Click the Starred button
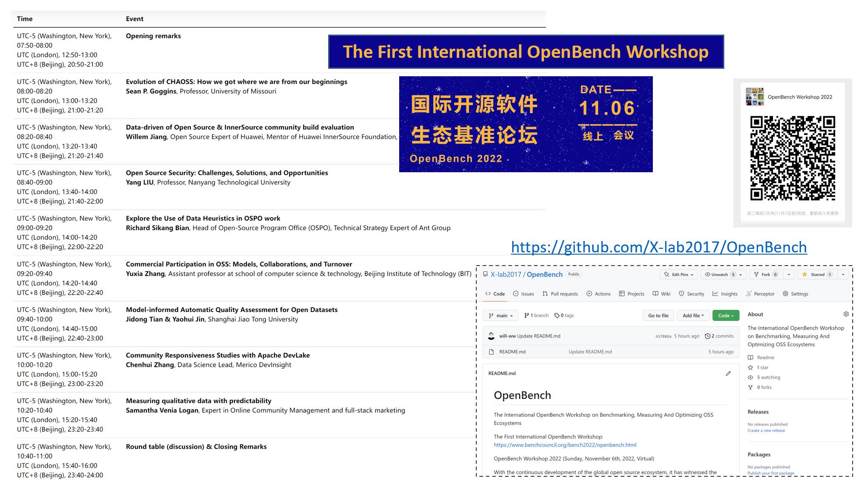Screen dimensions: 868x493 (817, 275)
